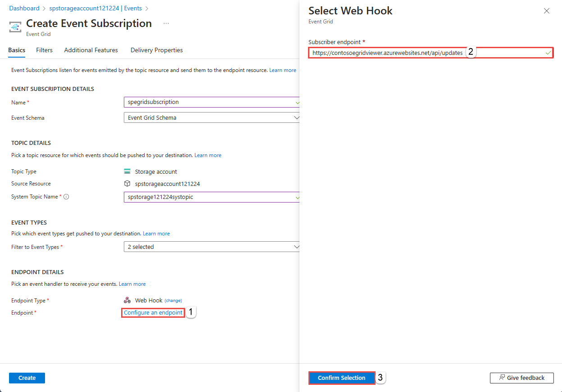Click the Configure an endpoint link

click(x=153, y=313)
